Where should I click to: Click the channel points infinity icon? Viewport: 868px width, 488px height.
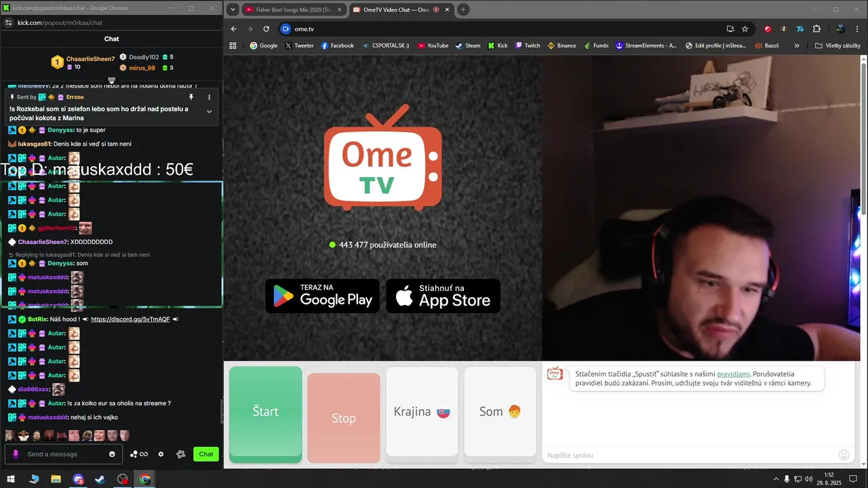pos(139,454)
